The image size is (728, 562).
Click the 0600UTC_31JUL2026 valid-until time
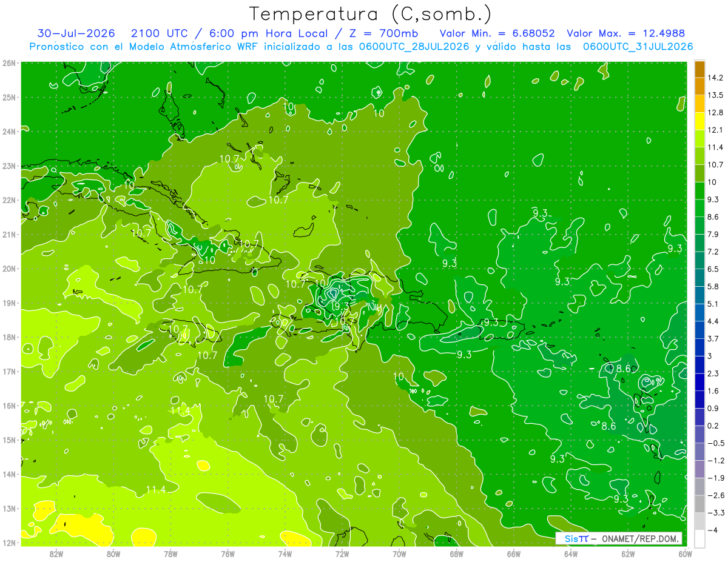(637, 47)
